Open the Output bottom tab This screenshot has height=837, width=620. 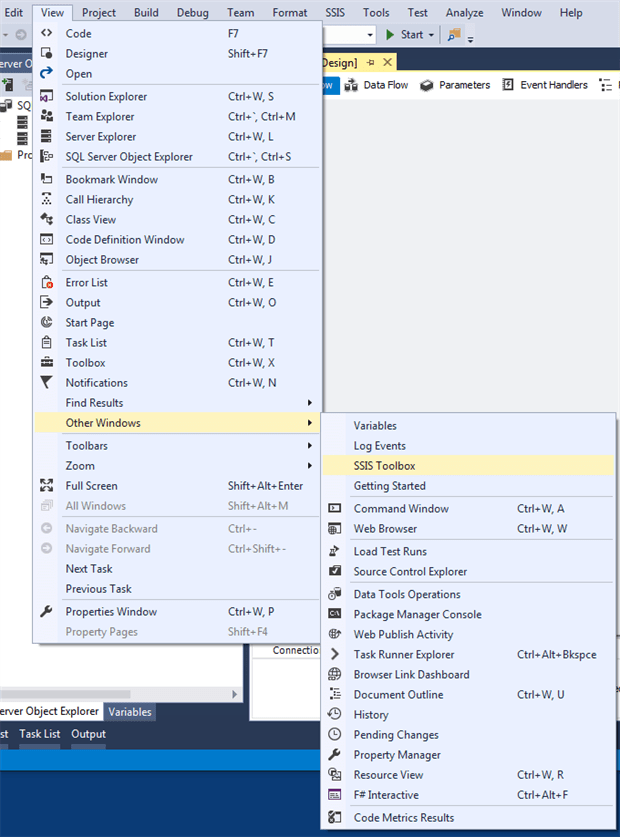89,734
